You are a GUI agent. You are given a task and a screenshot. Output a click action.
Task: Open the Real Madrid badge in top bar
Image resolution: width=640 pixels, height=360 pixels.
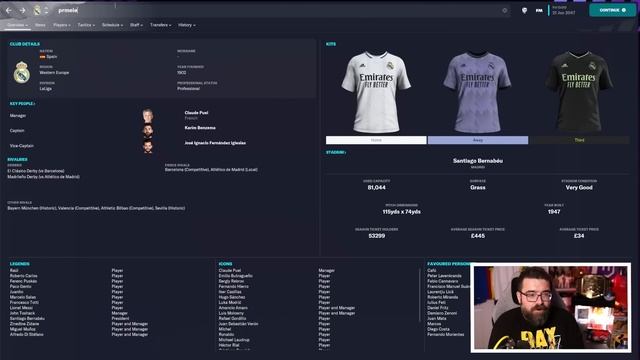[37, 10]
